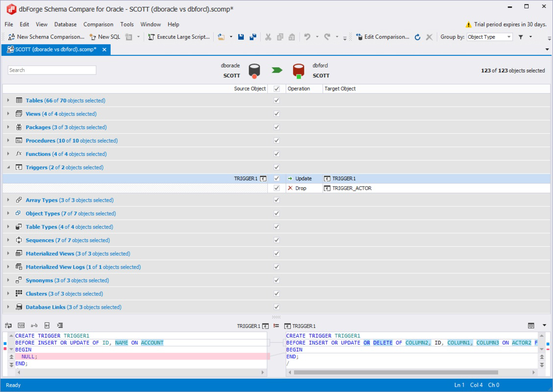Toggle the select-all checkbox in header
The height and width of the screenshot is (392, 553).
pyautogui.click(x=276, y=89)
